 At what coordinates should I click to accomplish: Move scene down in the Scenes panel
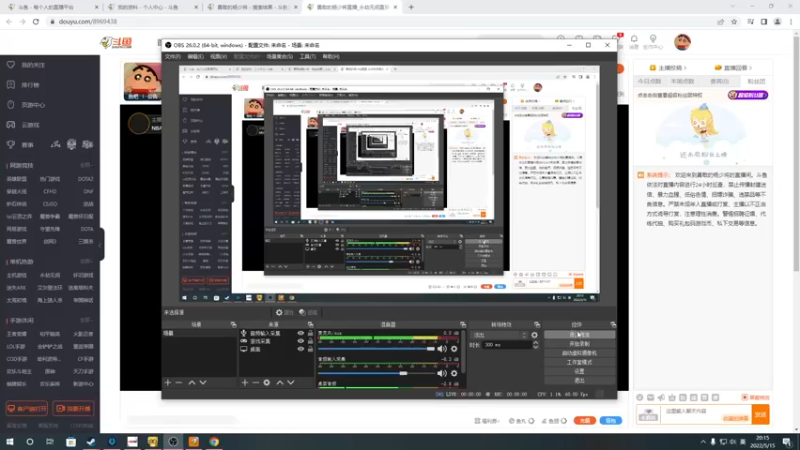click(x=203, y=382)
